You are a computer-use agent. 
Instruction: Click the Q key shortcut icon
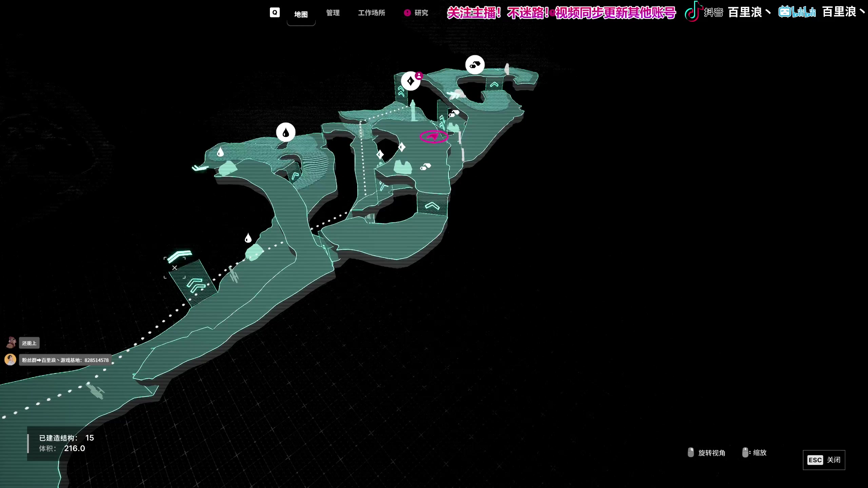[275, 13]
